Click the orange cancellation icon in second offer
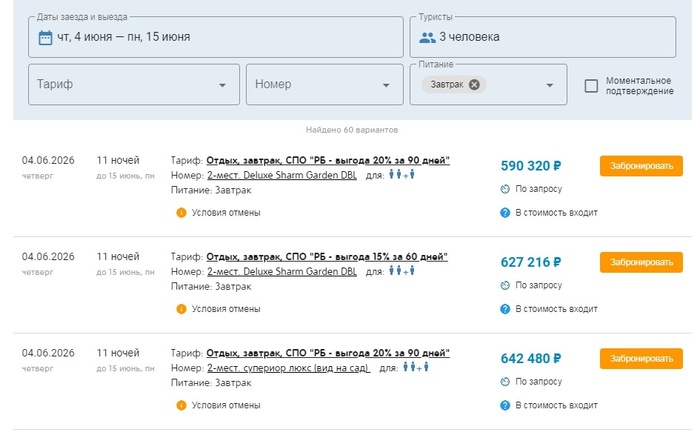The image size is (700, 435). tap(181, 309)
